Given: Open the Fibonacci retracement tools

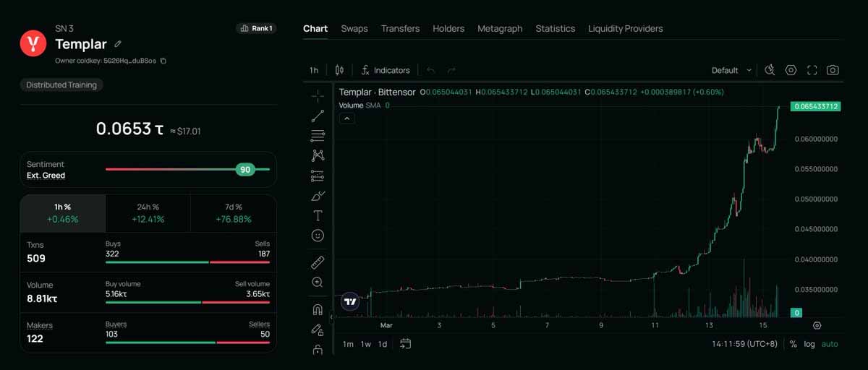Looking at the screenshot, I should point(318,136).
